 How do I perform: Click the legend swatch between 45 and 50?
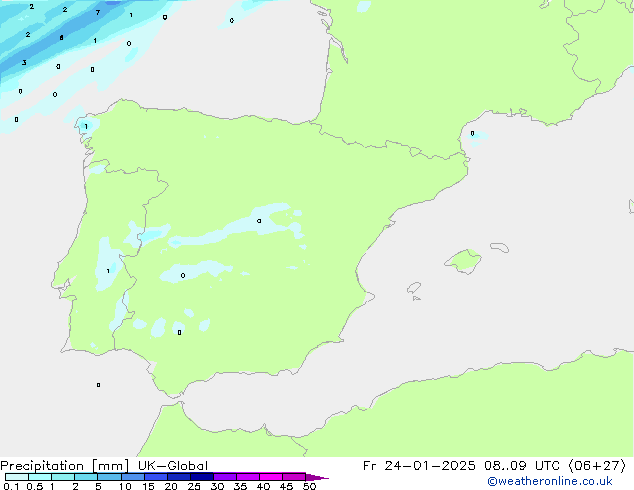point(294,477)
